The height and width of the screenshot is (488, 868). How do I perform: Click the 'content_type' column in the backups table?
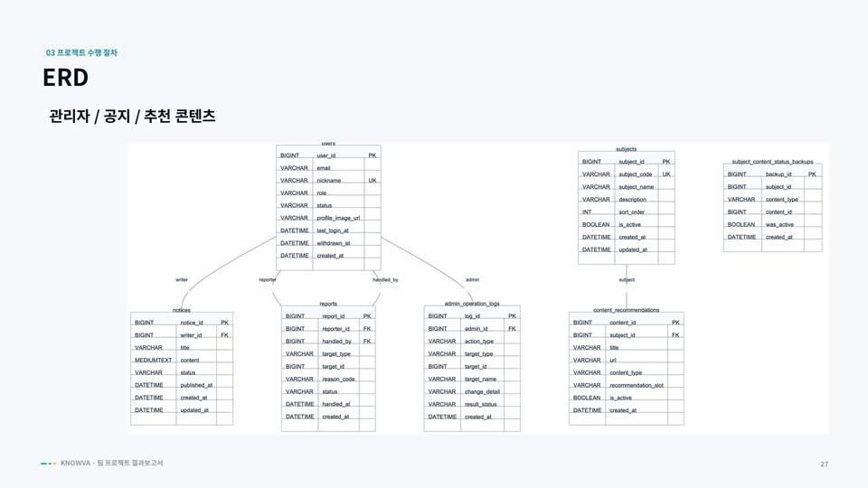[x=781, y=200]
